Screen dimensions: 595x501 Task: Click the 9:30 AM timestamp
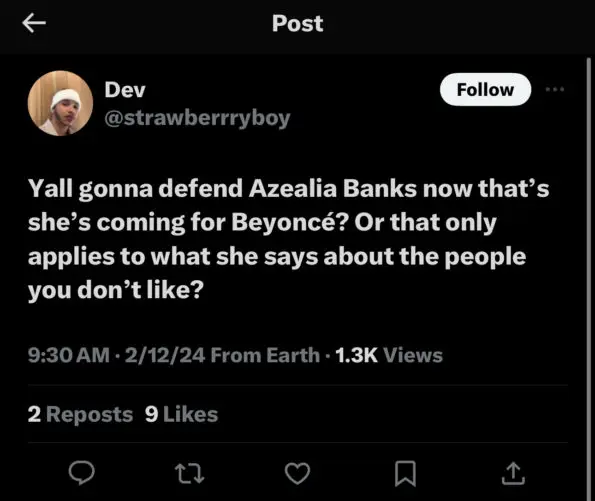[69, 355]
